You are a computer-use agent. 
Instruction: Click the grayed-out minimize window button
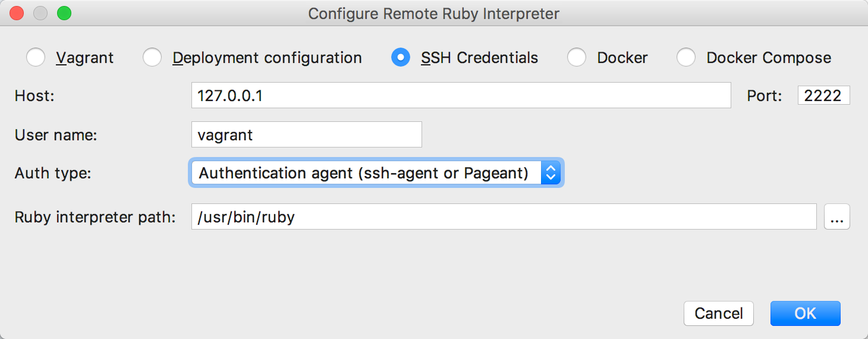(40, 13)
